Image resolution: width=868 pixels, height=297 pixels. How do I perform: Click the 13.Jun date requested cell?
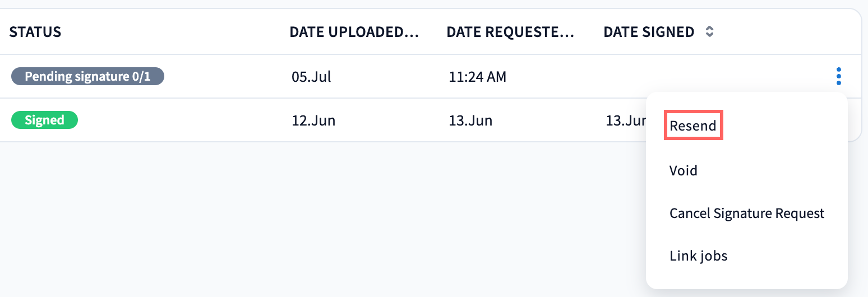pos(470,120)
